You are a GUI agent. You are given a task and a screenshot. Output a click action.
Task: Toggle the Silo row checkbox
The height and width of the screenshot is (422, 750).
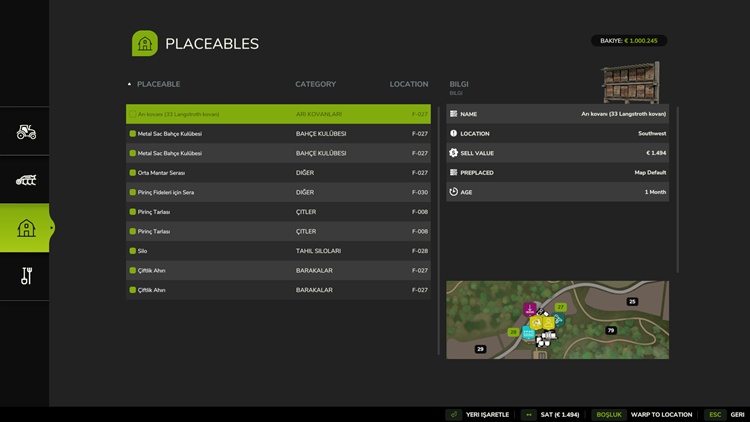[132, 251]
